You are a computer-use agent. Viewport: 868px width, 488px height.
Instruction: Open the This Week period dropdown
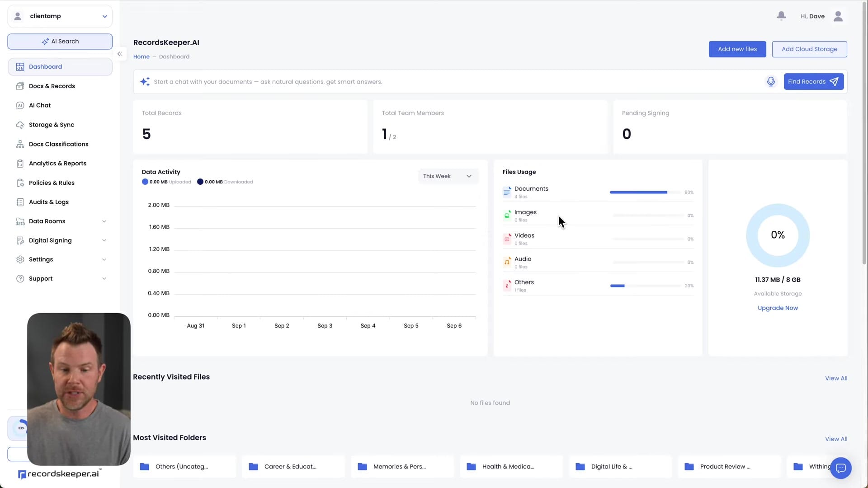[x=448, y=176]
